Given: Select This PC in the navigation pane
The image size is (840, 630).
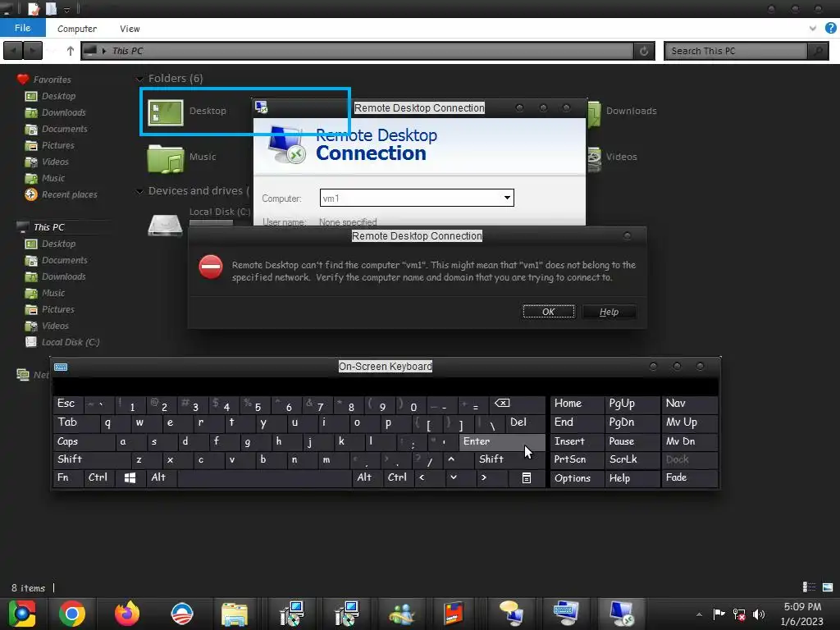Looking at the screenshot, I should 48,227.
